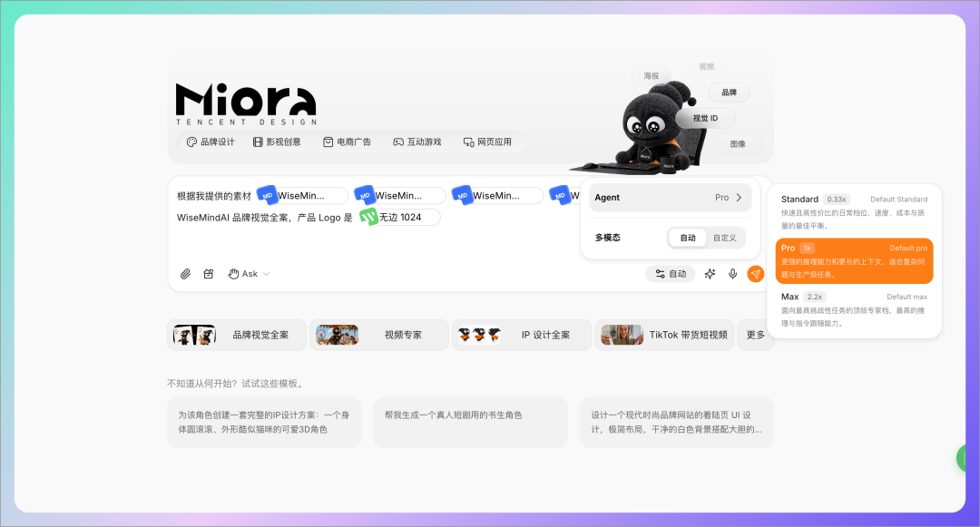Send the prompt with the orange send button
The width and height of the screenshot is (980, 527).
tap(756, 274)
